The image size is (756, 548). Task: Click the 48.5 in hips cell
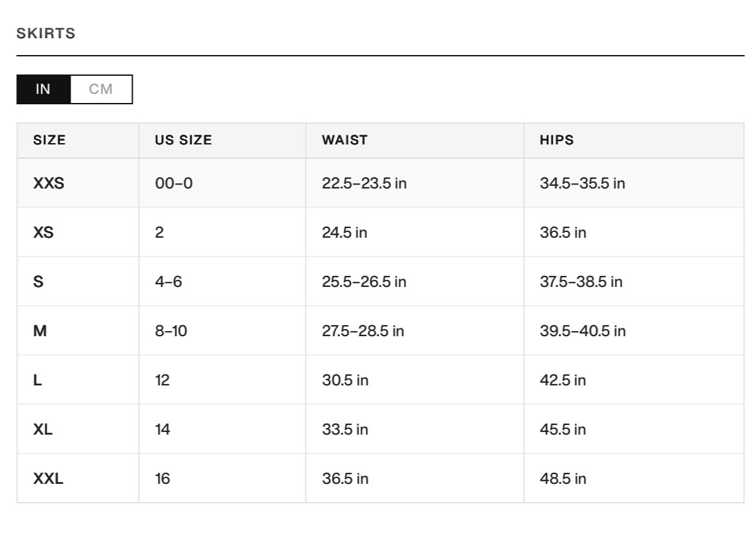pos(562,479)
